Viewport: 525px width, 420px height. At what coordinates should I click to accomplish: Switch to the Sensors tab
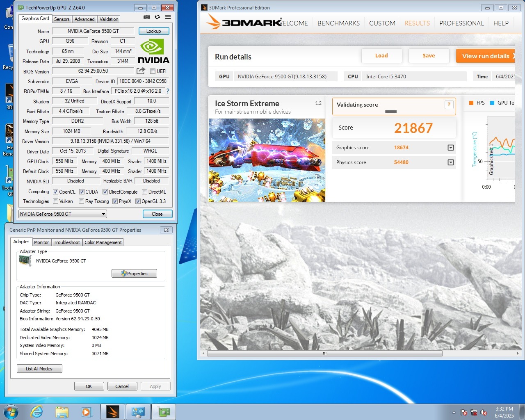pos(62,19)
